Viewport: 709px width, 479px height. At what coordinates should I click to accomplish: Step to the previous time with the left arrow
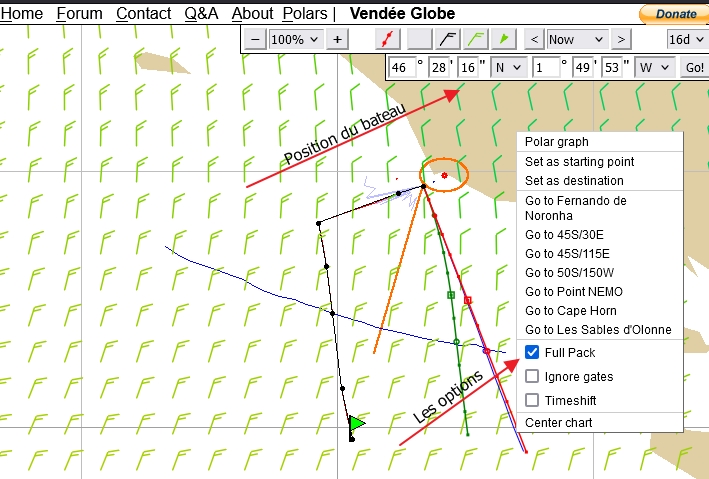pos(534,39)
